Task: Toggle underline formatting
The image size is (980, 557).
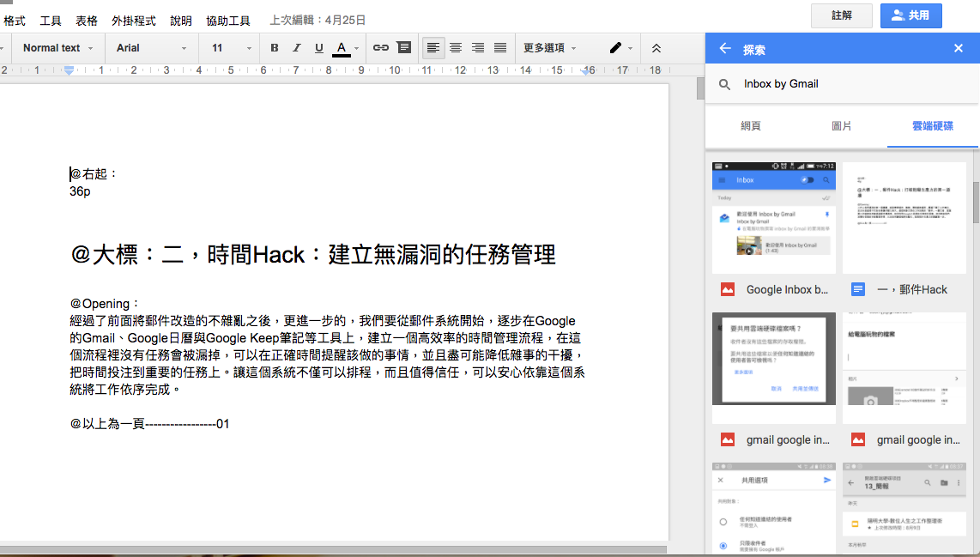Action: coord(318,47)
